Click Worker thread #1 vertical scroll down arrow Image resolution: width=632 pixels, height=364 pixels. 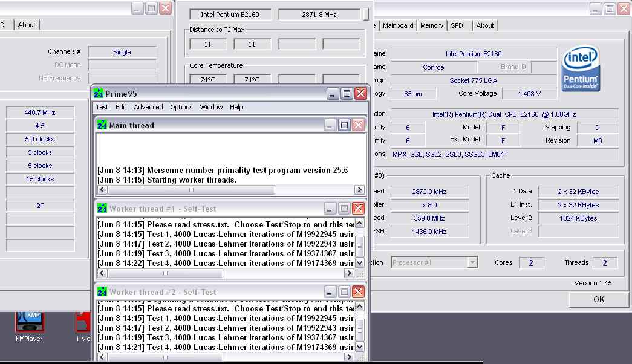(x=359, y=263)
